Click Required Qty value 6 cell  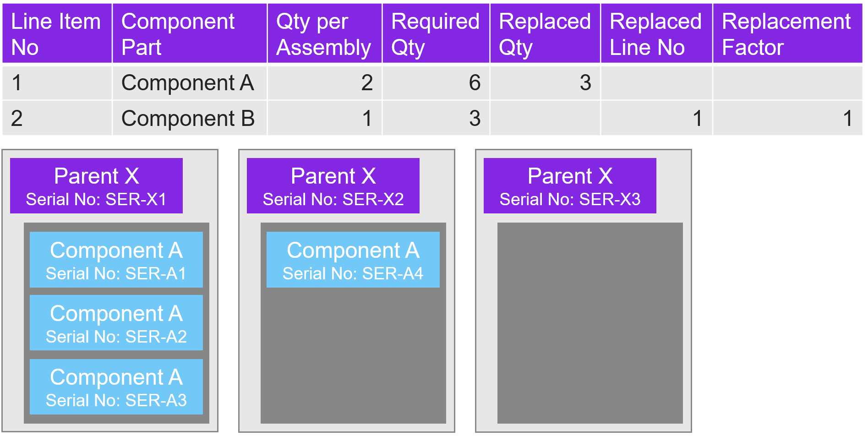[x=436, y=83]
